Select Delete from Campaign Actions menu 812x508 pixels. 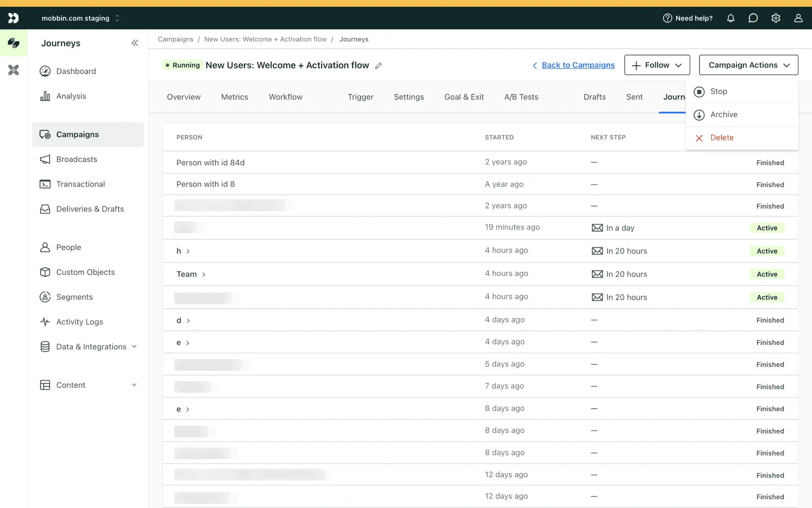click(721, 138)
